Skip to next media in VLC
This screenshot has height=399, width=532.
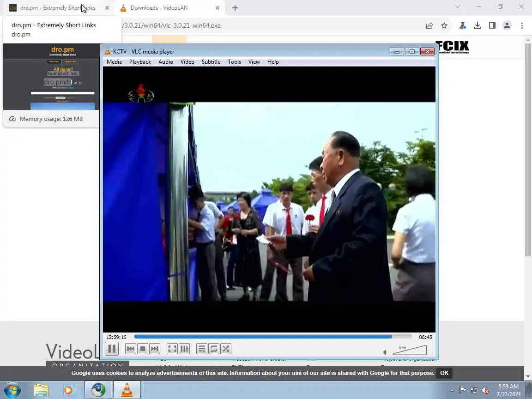[x=155, y=349]
